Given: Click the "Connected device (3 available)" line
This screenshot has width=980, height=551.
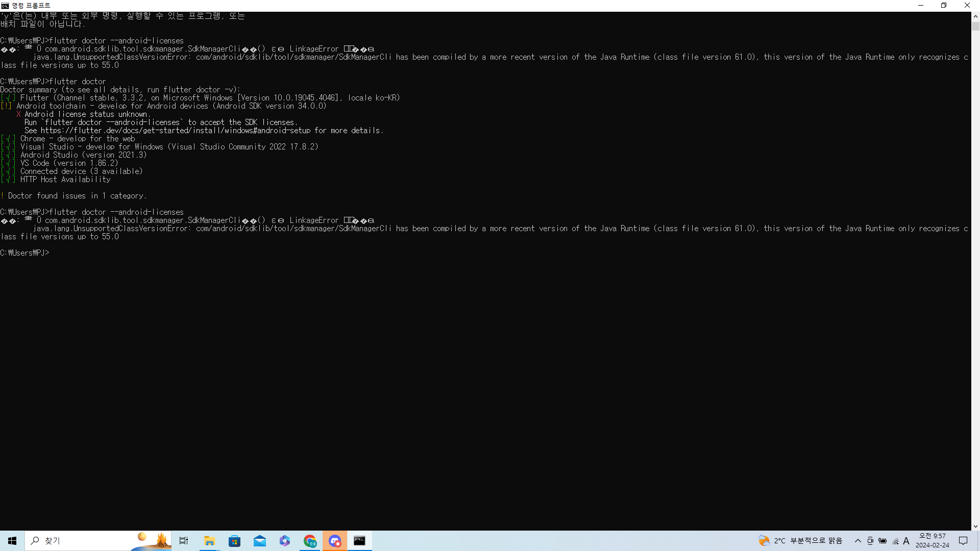Looking at the screenshot, I should coord(82,171).
